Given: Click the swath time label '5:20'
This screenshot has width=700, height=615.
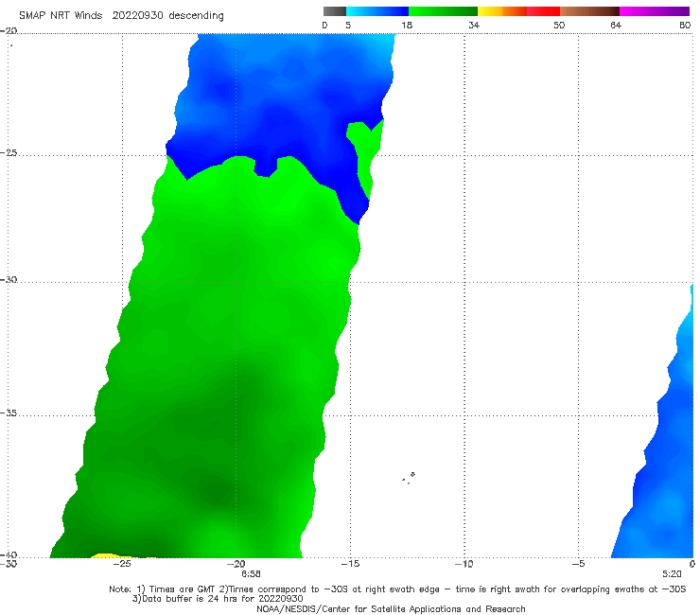Looking at the screenshot, I should pos(672,574).
